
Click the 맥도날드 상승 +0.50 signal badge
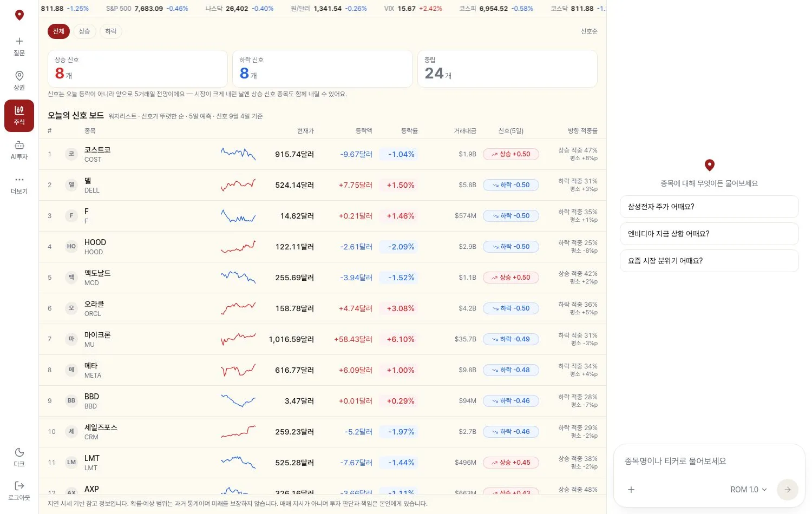point(510,278)
